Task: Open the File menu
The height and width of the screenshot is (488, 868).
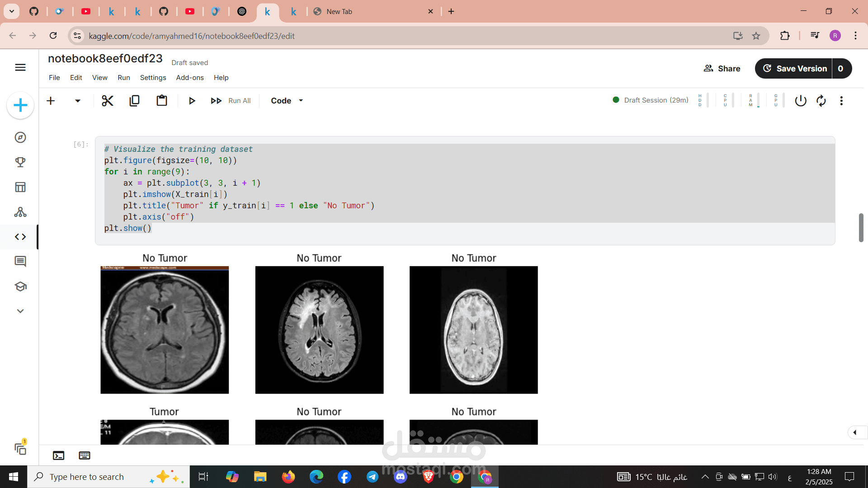Action: pos(54,78)
